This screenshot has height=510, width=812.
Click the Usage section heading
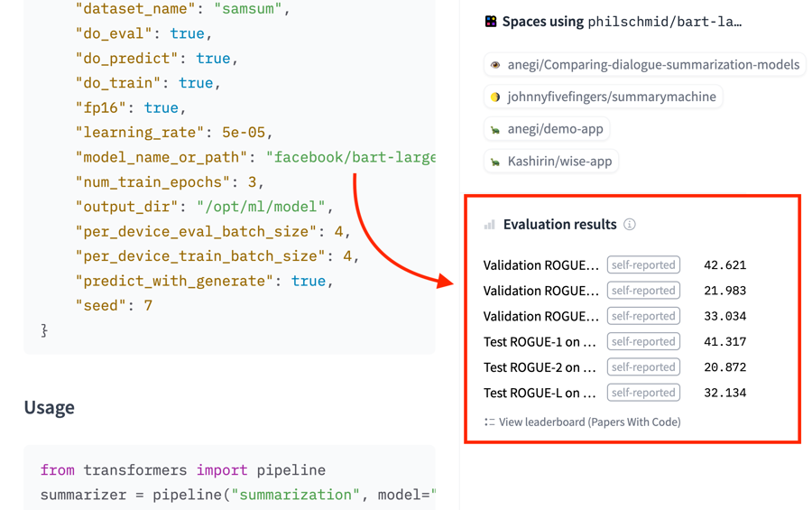[x=50, y=407]
